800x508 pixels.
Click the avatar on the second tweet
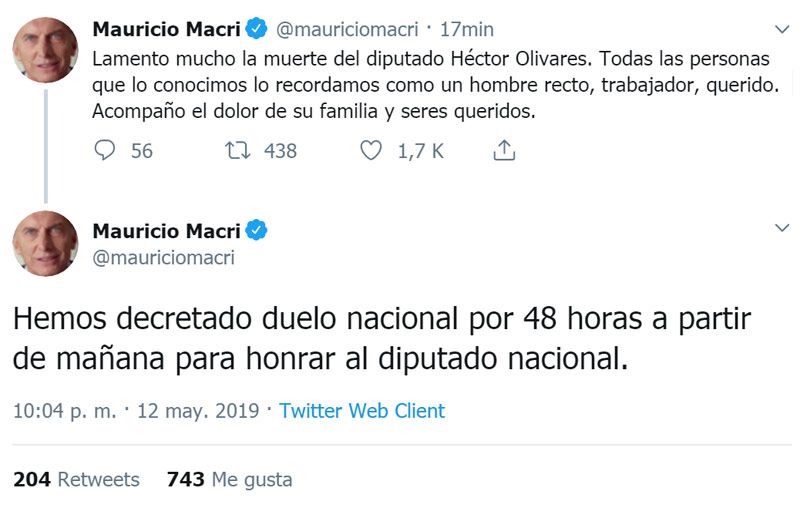(45, 244)
